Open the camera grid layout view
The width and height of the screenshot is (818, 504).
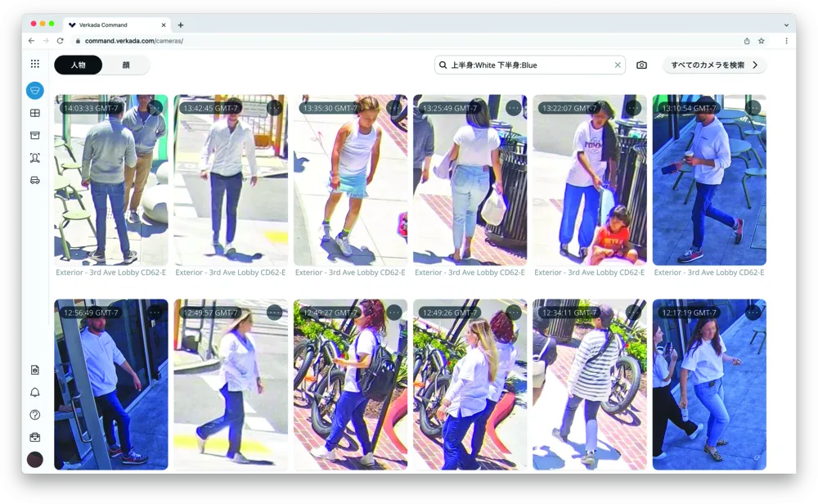[x=34, y=114]
